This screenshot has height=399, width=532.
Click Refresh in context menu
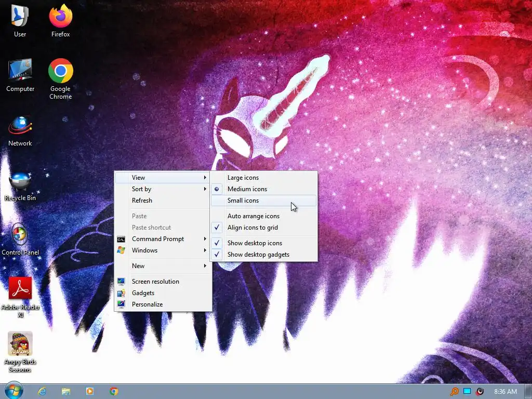pos(163,201)
